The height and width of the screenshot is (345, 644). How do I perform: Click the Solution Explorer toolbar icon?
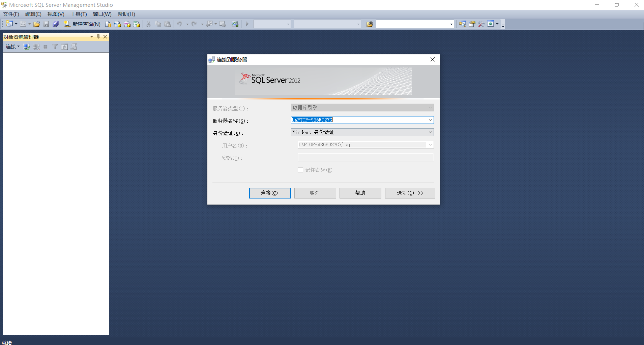point(463,24)
